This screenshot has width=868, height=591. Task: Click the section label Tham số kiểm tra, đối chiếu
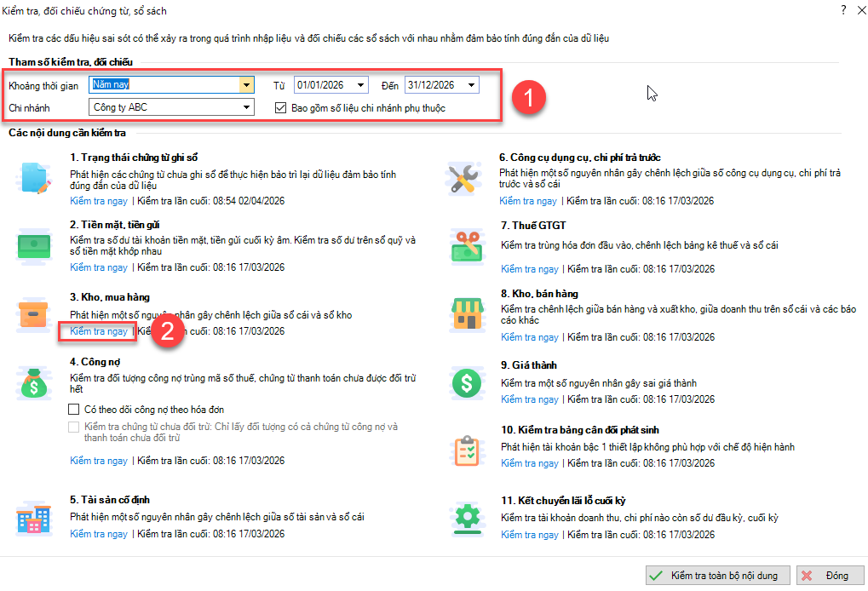coord(71,62)
